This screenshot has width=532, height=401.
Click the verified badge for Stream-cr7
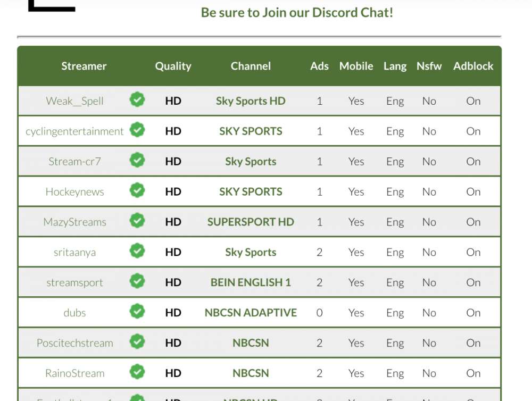(x=137, y=160)
